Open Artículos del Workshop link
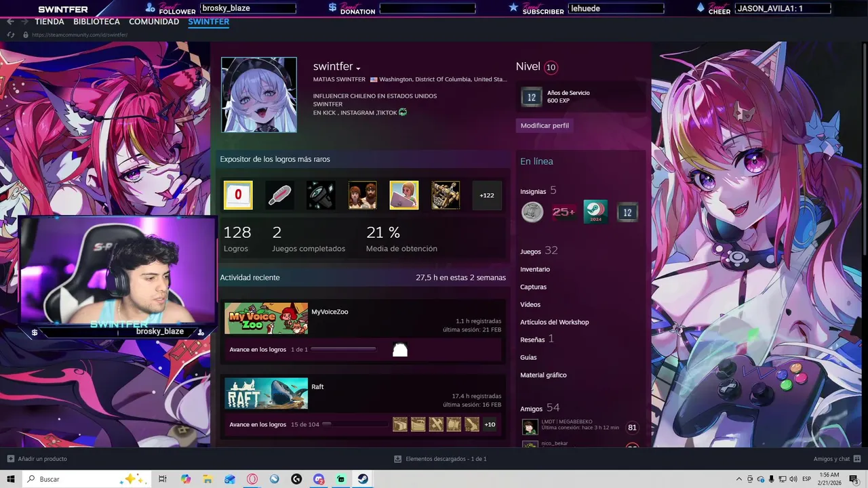This screenshot has width=868, height=488. point(555,322)
